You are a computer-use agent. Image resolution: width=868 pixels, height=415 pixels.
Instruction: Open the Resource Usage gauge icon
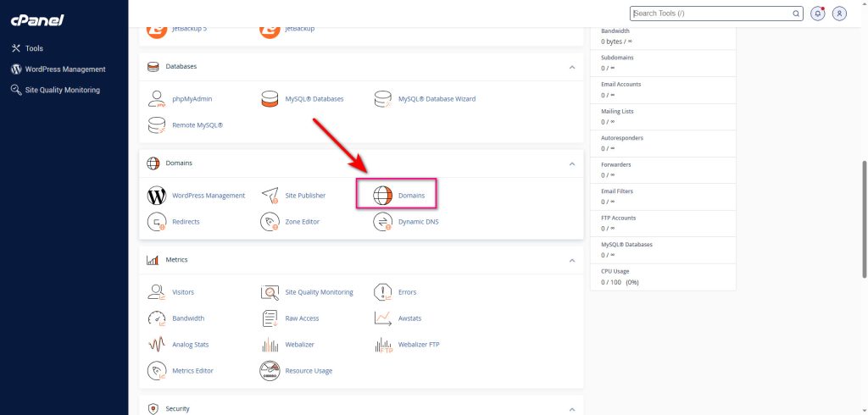pos(270,371)
